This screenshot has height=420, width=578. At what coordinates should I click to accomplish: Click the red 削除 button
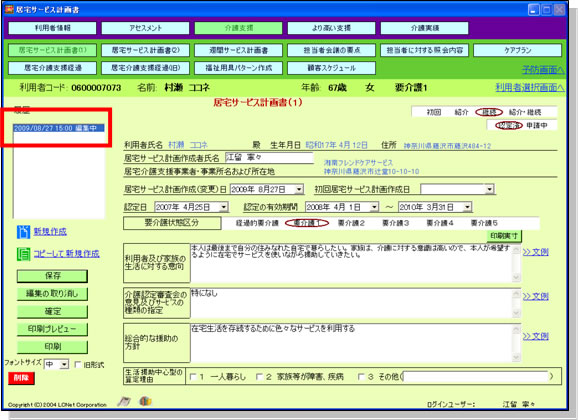[x=21, y=378]
